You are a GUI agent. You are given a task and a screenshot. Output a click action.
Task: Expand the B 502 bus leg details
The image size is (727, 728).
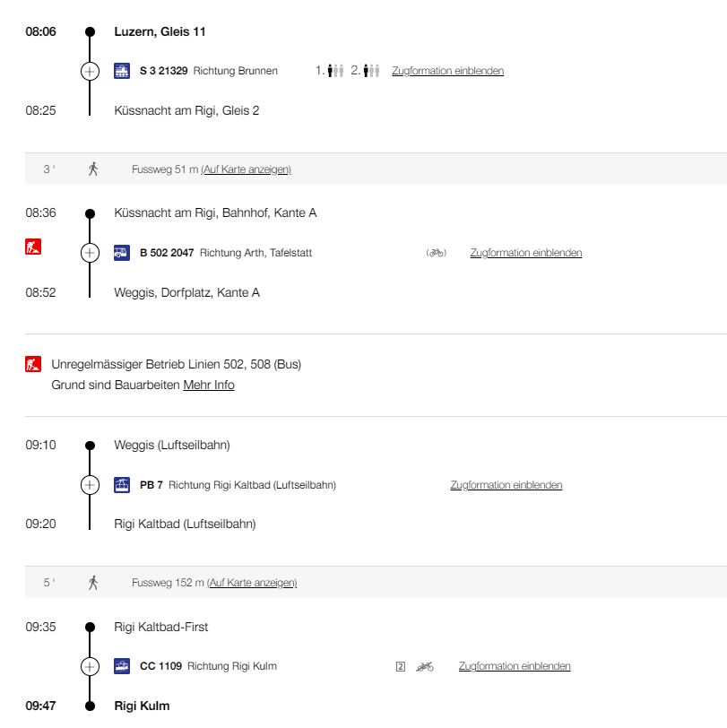pyautogui.click(x=89, y=252)
